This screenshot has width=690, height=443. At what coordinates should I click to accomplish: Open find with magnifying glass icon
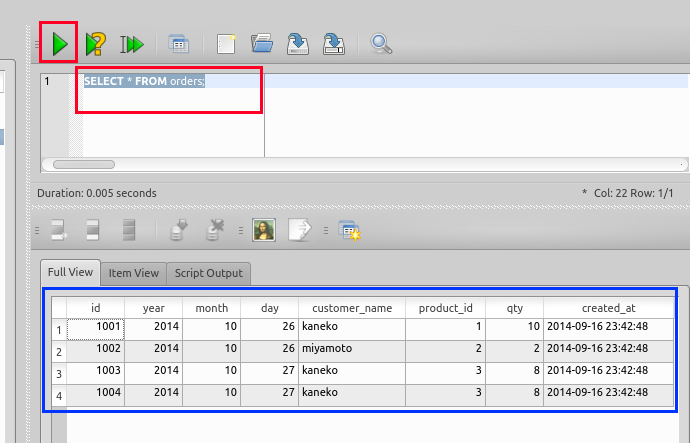coord(381,44)
